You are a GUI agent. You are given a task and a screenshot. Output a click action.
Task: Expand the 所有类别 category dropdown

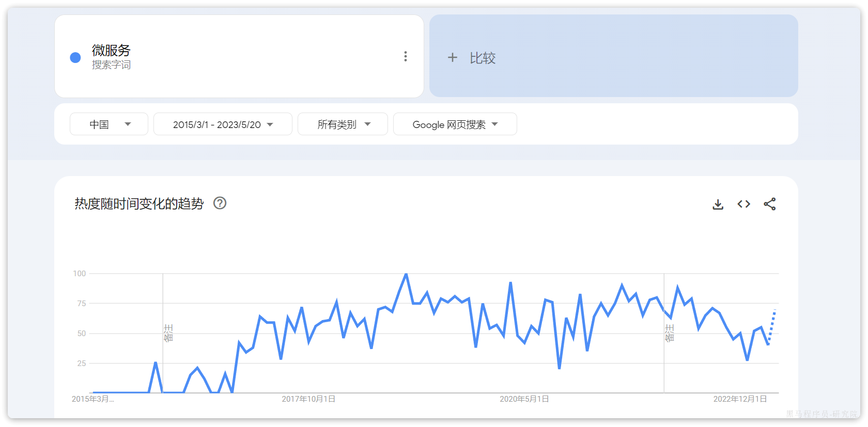pyautogui.click(x=343, y=124)
